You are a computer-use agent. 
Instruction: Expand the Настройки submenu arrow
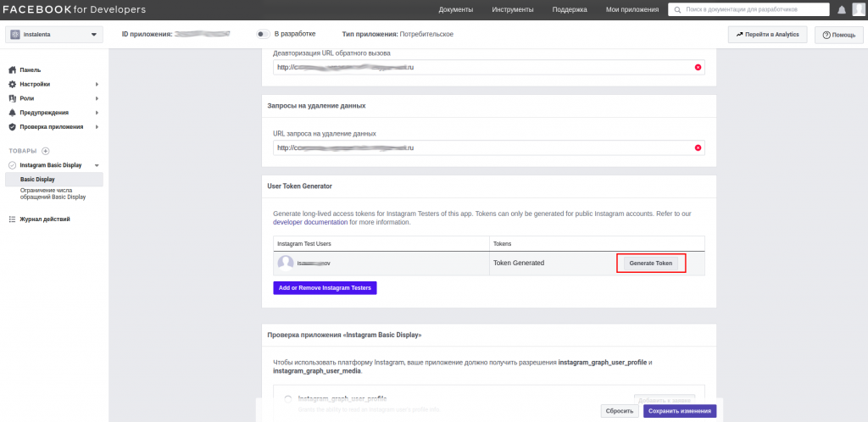pyautogui.click(x=97, y=84)
